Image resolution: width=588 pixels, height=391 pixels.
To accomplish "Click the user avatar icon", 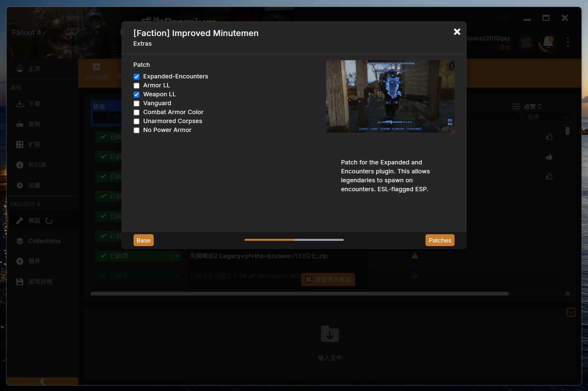I will 527,42.
